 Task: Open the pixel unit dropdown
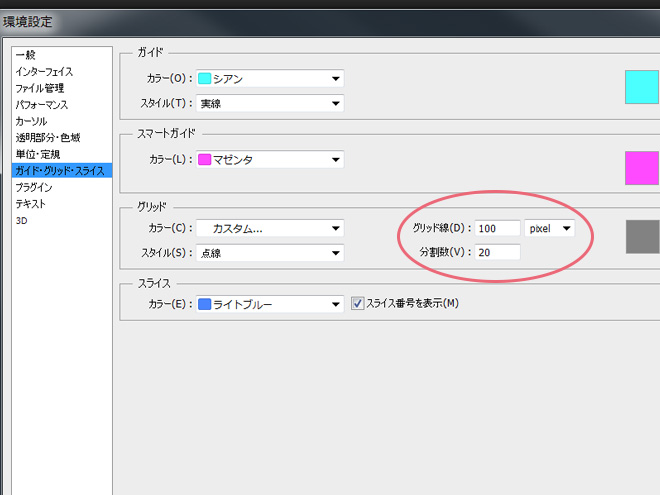[x=550, y=229]
